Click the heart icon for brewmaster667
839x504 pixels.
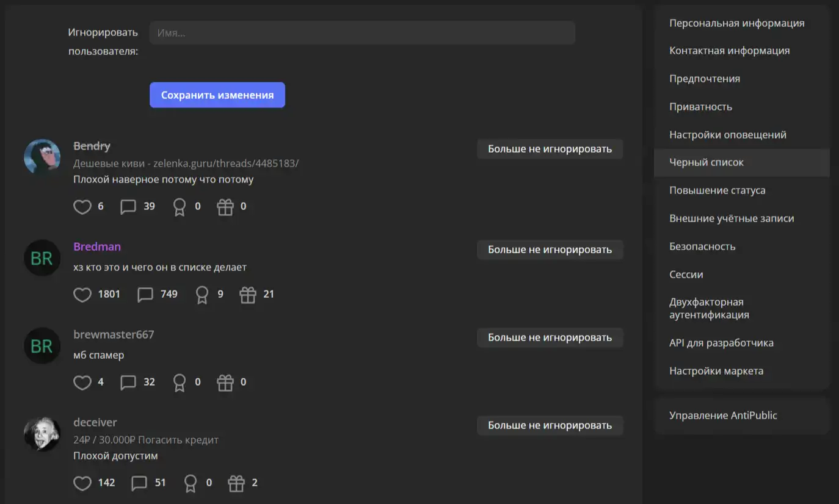tap(82, 383)
